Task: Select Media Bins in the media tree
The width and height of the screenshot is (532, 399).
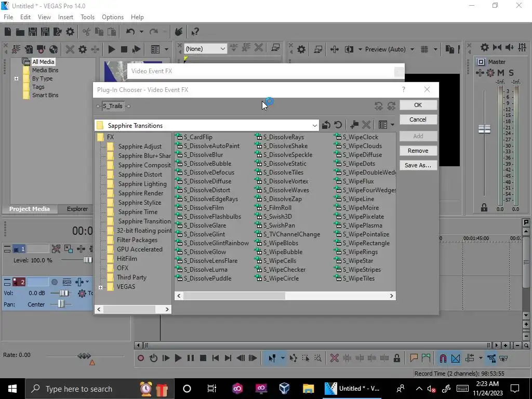Action: pos(45,70)
